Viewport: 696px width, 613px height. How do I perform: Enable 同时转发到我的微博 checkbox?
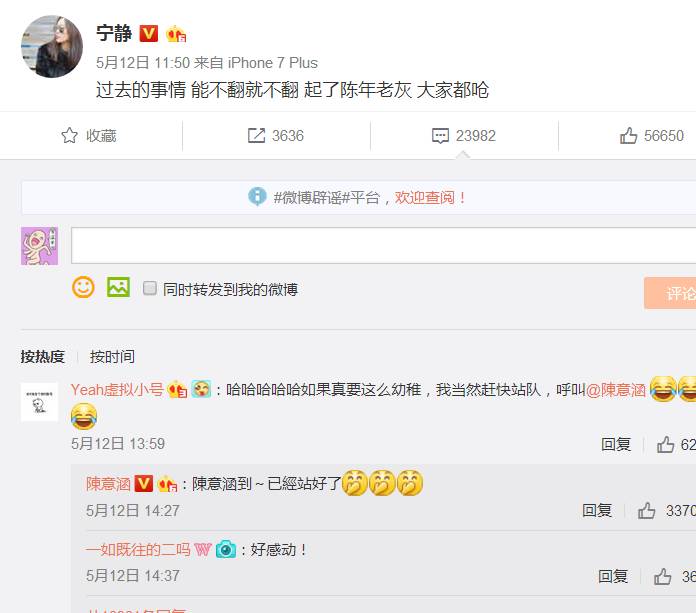click(x=150, y=288)
